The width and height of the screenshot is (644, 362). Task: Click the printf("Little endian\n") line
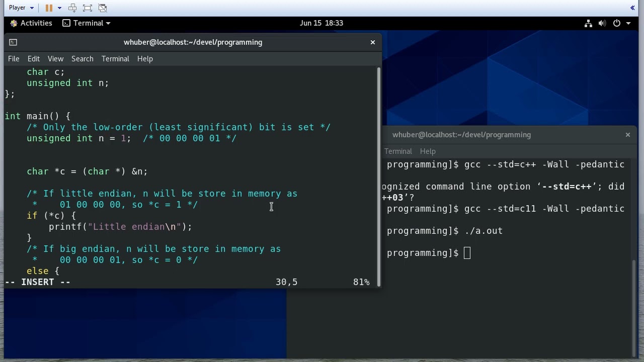(120, 227)
